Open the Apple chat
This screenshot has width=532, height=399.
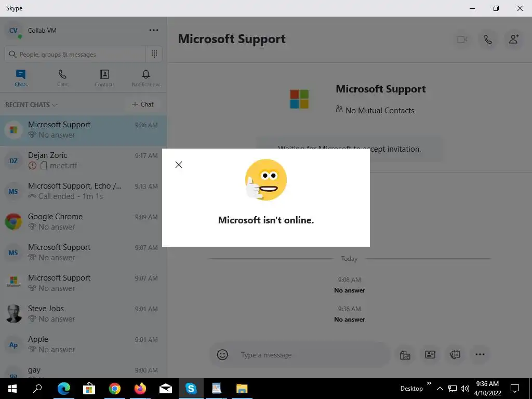(x=84, y=344)
